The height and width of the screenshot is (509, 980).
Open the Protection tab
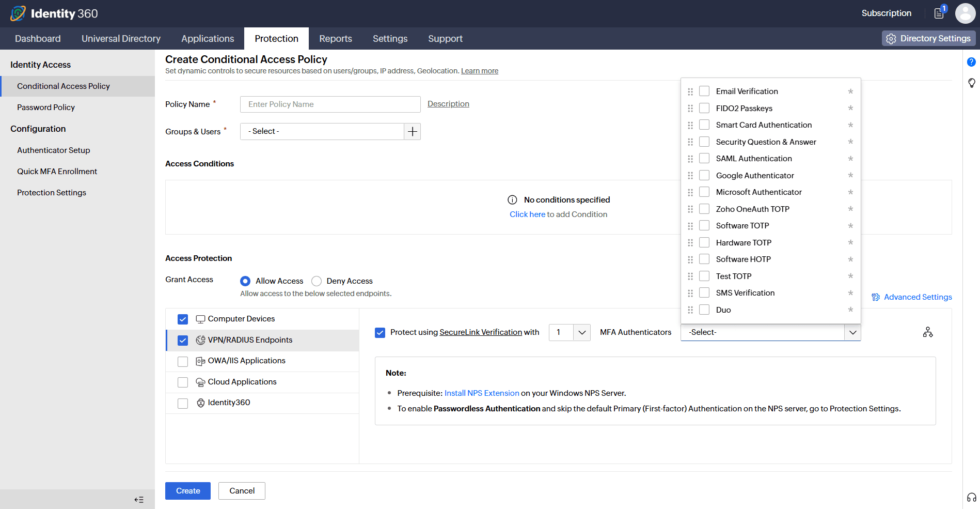(277, 39)
